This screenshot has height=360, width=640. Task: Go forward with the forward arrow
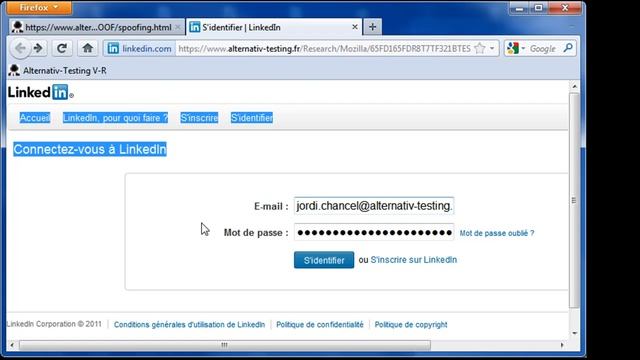[39, 49]
